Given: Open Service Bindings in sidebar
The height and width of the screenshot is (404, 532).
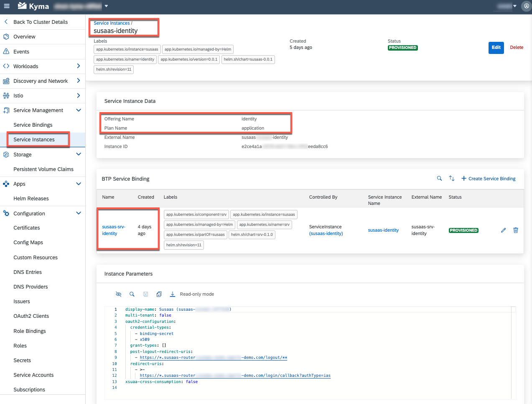Looking at the screenshot, I should [x=33, y=125].
